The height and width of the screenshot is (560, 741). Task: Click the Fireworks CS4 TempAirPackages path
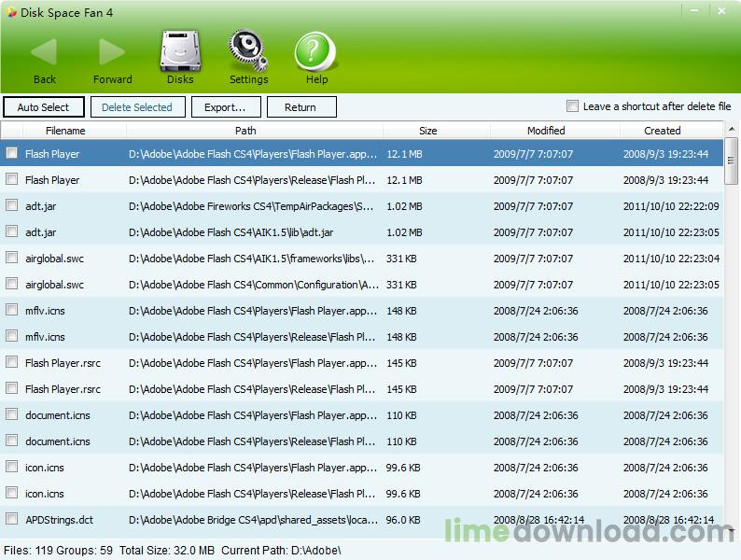[x=251, y=206]
